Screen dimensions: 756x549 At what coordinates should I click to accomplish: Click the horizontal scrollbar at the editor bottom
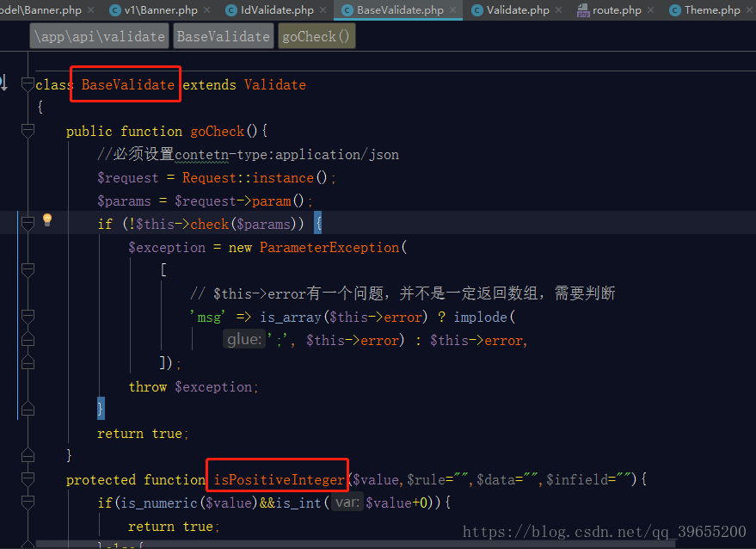[x=356, y=544]
